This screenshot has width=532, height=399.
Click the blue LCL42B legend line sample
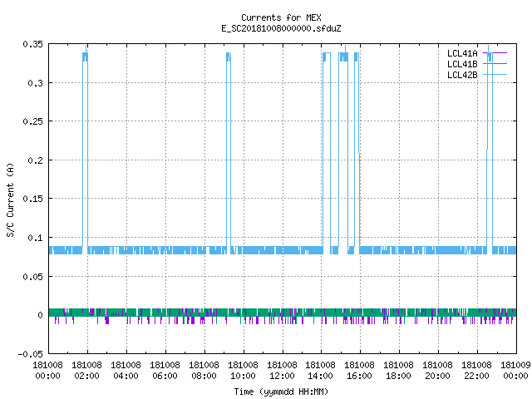495,74
